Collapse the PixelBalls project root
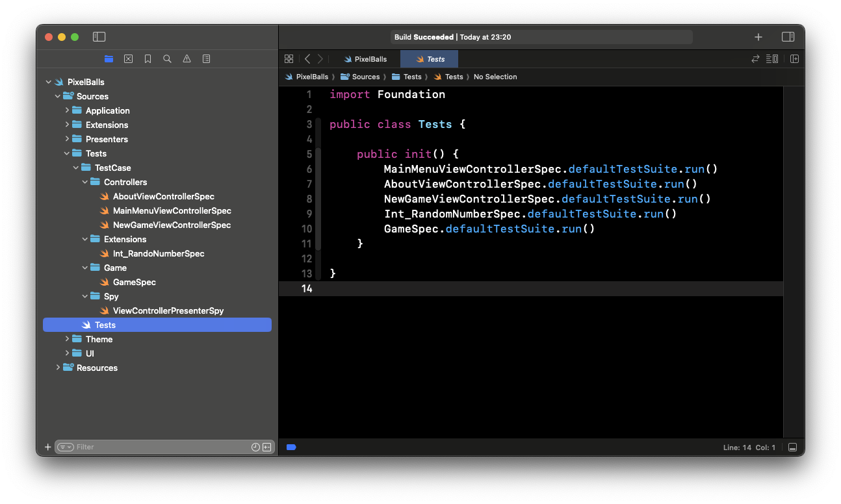Screen dimensions: 841x504 coord(49,82)
